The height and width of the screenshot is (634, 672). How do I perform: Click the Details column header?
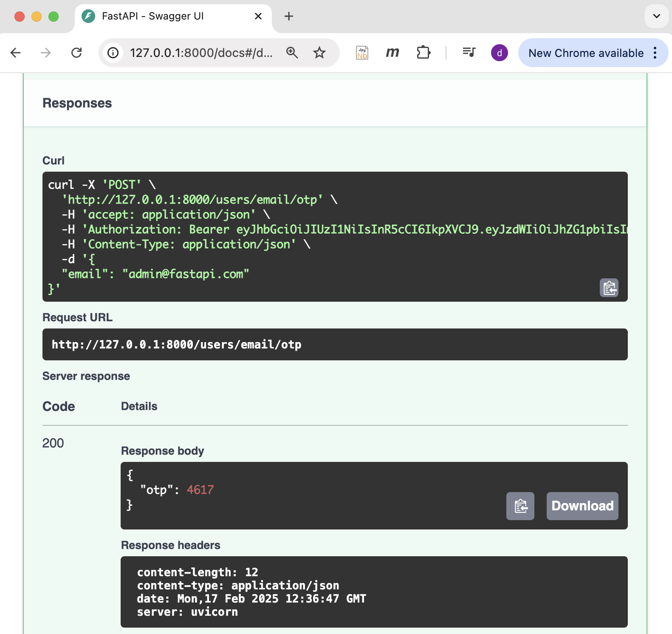coord(139,406)
